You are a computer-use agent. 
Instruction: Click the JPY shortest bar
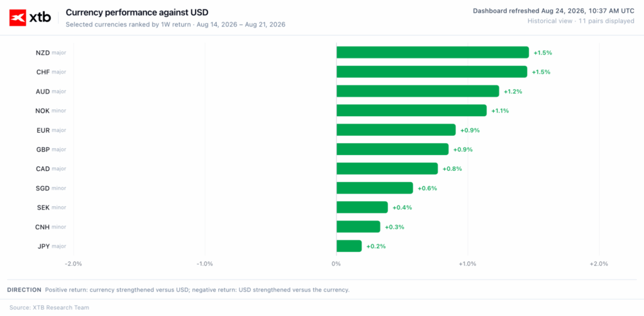348,246
